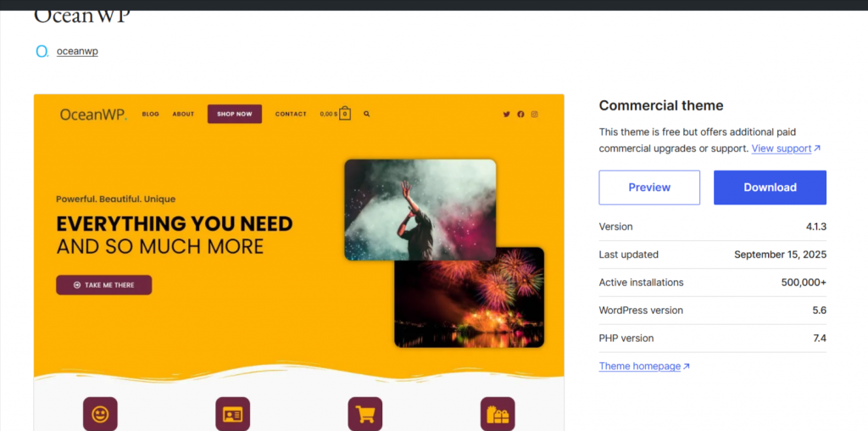Click the Preview button
The height and width of the screenshot is (431, 868).
click(649, 188)
